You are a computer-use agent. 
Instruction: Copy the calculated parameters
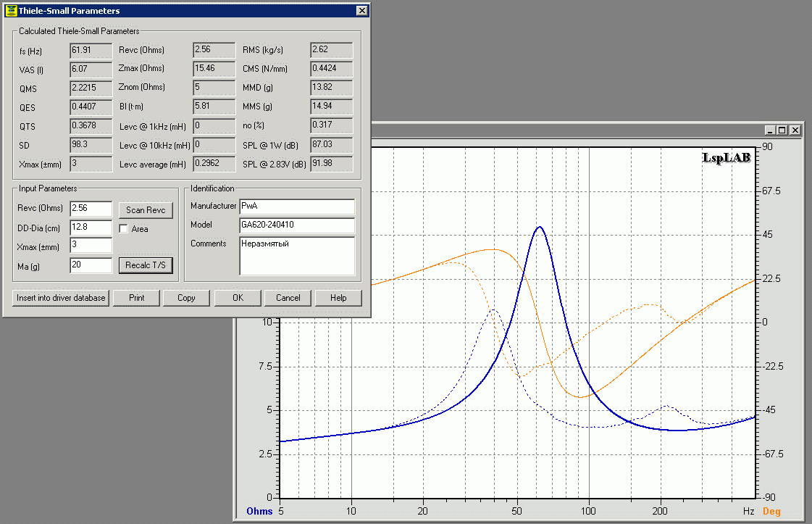(186, 298)
